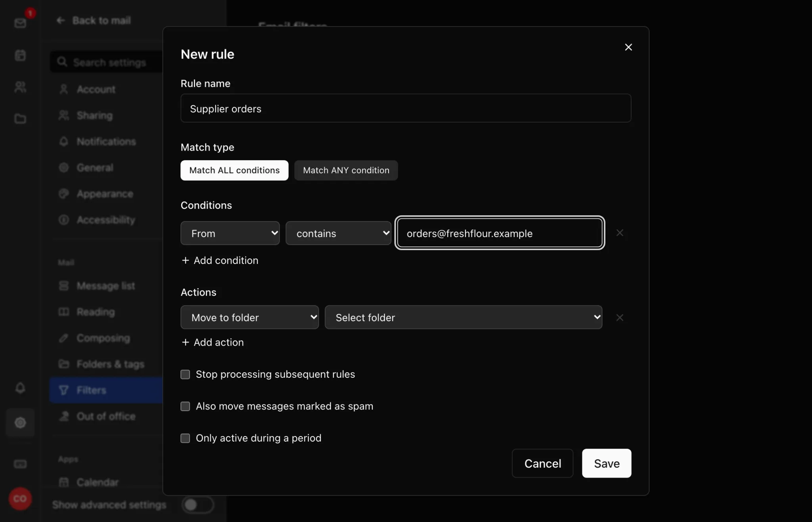This screenshot has width=812, height=522.
Task: Click Add action
Action: click(x=213, y=342)
